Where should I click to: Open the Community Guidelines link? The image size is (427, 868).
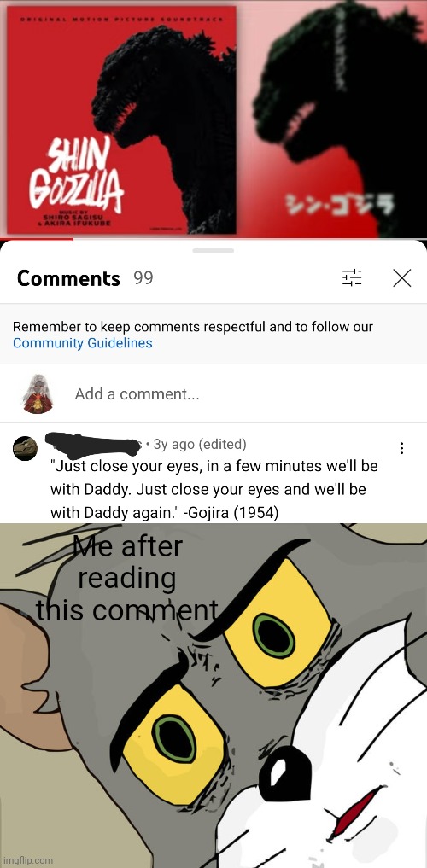click(x=83, y=342)
